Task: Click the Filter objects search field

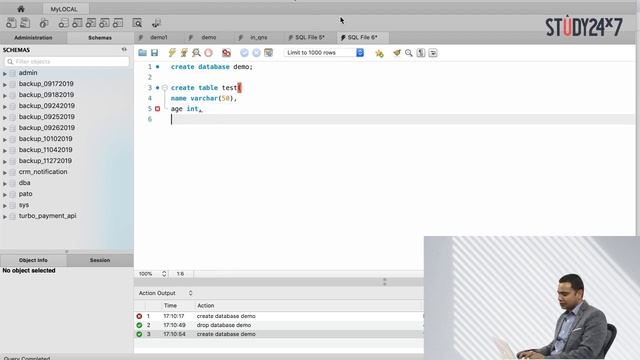Action: tap(67, 62)
